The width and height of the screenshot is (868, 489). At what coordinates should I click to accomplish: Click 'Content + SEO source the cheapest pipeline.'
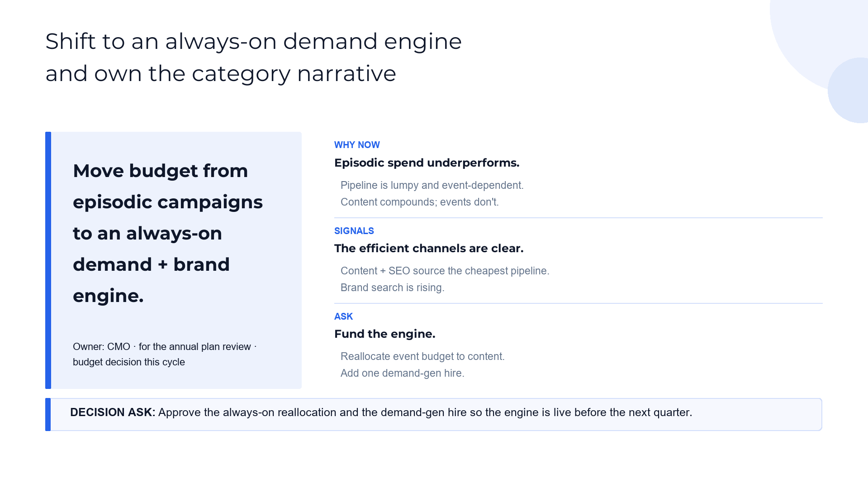445,271
